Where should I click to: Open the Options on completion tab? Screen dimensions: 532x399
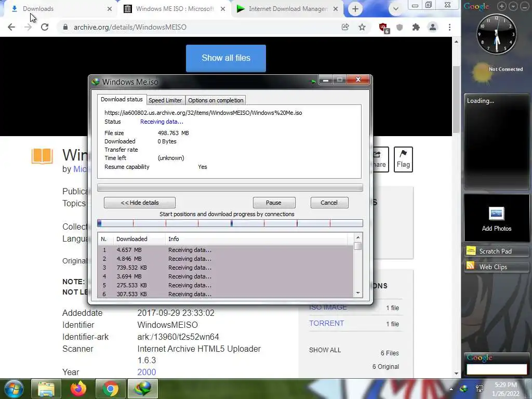(x=216, y=100)
